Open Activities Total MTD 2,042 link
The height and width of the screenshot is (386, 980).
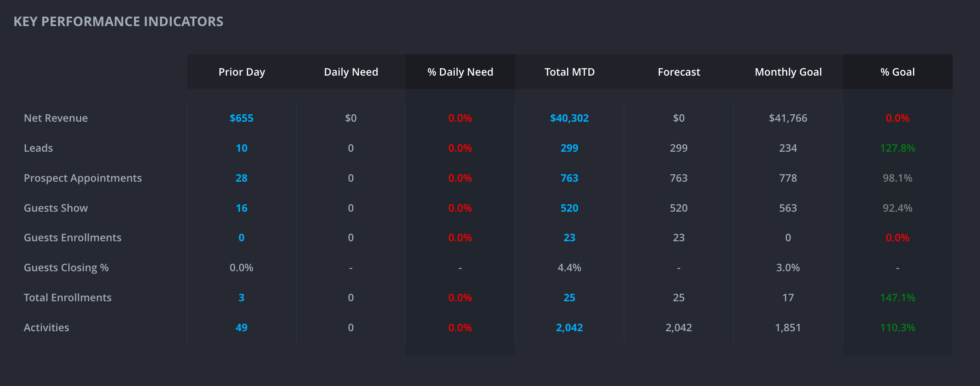click(x=569, y=328)
